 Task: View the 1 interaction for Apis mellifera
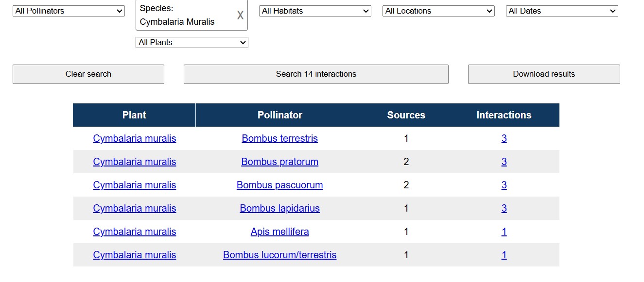click(x=504, y=232)
